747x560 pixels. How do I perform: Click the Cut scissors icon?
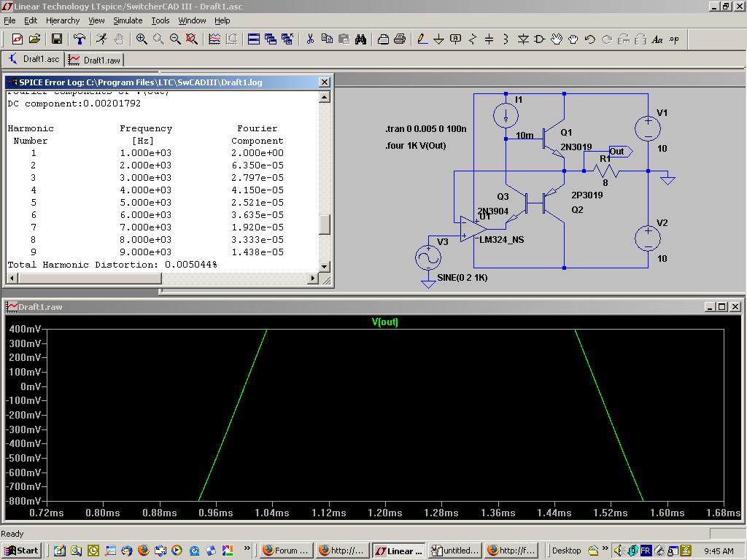(x=310, y=39)
